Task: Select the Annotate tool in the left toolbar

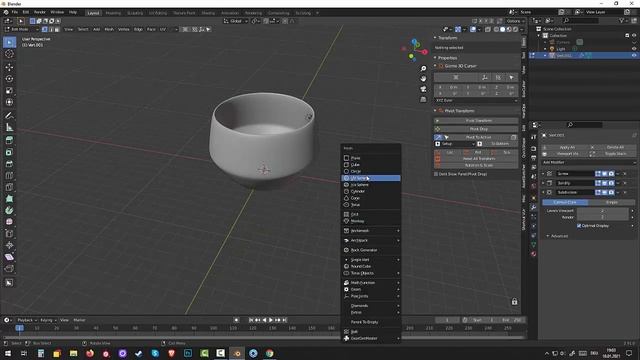Action: (x=9, y=116)
